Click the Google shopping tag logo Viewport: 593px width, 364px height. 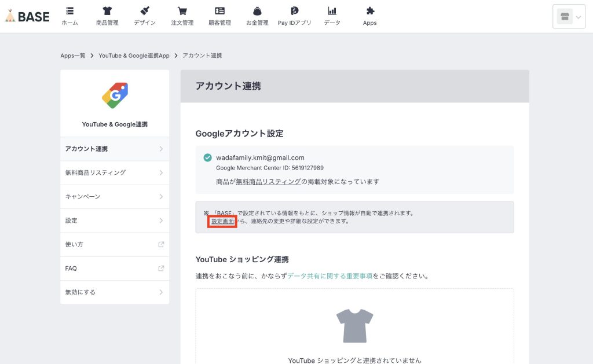click(x=115, y=95)
